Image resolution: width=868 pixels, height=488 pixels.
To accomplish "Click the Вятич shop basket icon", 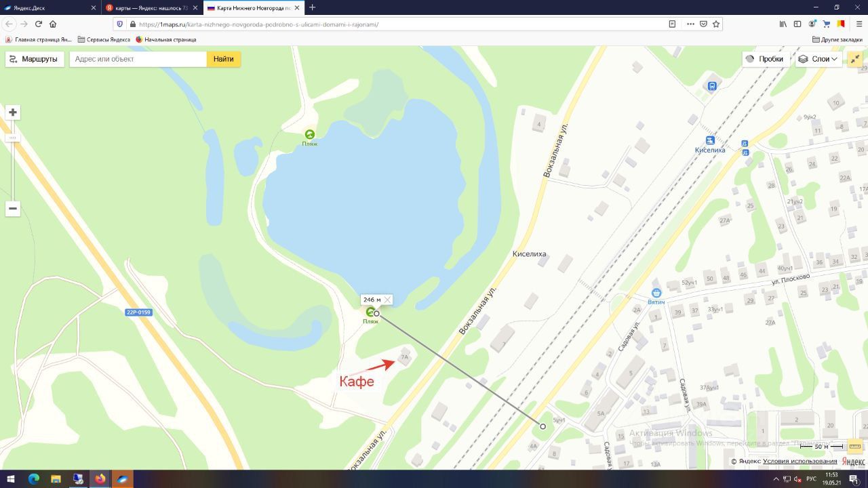I will (x=656, y=293).
